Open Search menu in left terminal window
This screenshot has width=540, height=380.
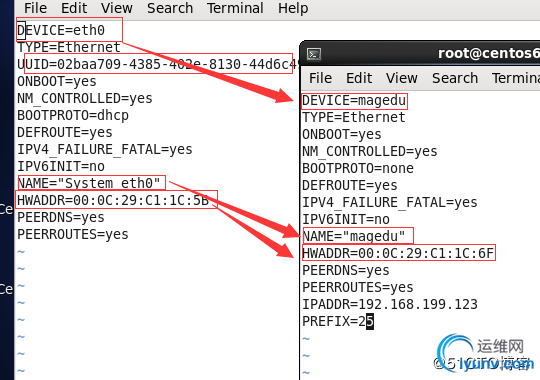pyautogui.click(x=170, y=8)
